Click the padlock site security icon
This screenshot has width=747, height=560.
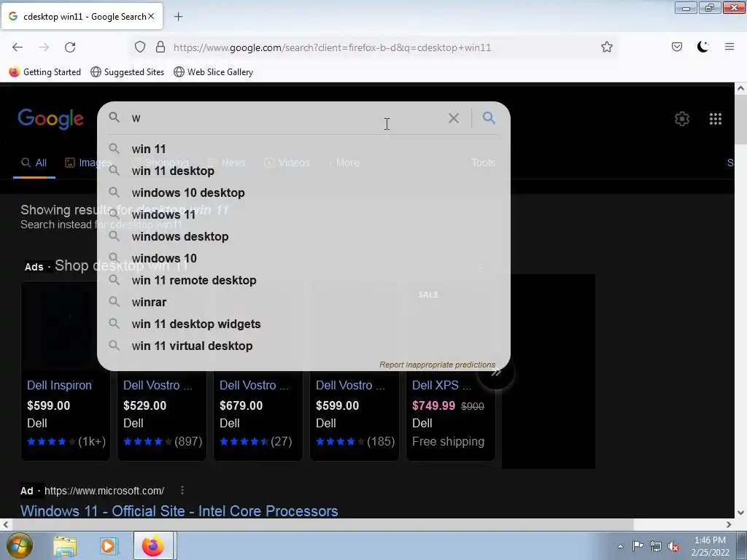(160, 47)
